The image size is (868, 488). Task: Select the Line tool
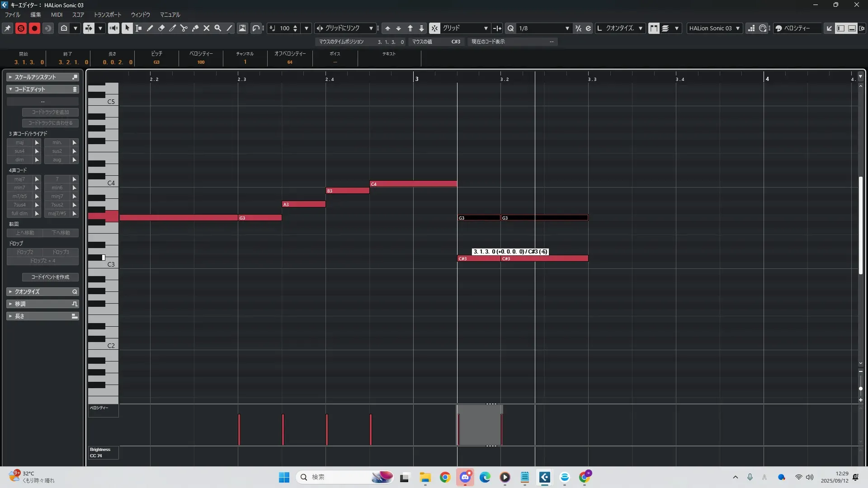click(x=229, y=28)
